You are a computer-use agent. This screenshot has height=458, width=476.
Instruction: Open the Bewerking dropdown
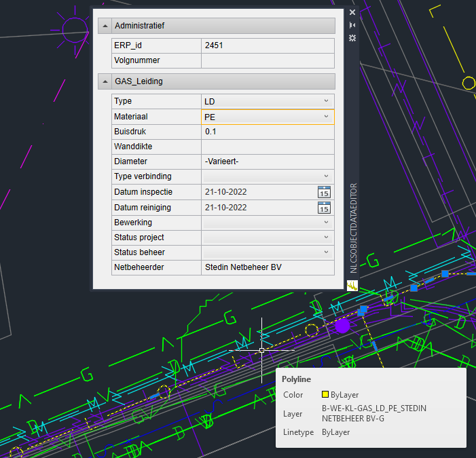(x=327, y=223)
